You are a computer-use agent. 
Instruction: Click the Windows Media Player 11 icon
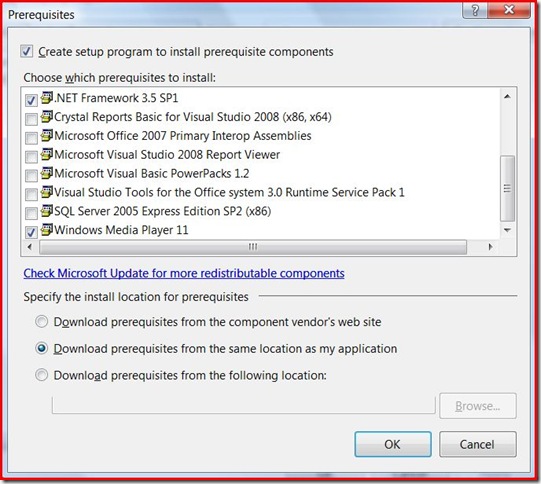click(47, 230)
